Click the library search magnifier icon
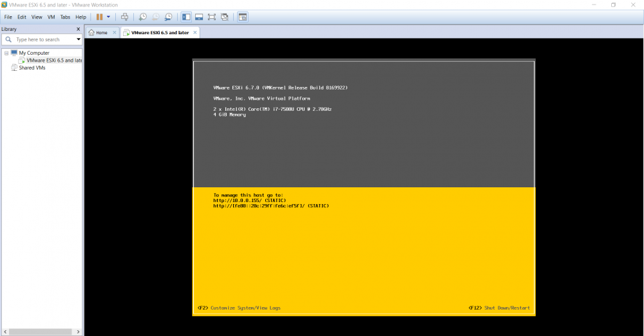 click(8, 39)
